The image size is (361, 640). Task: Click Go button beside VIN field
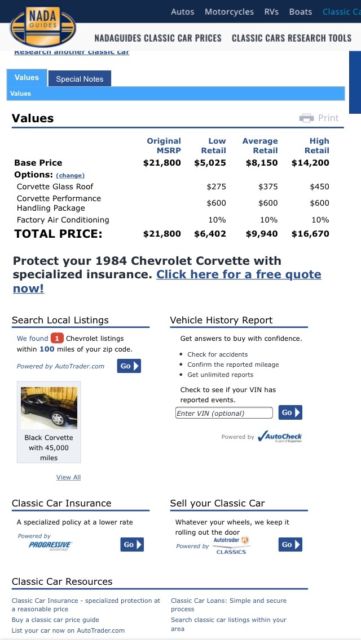click(290, 413)
